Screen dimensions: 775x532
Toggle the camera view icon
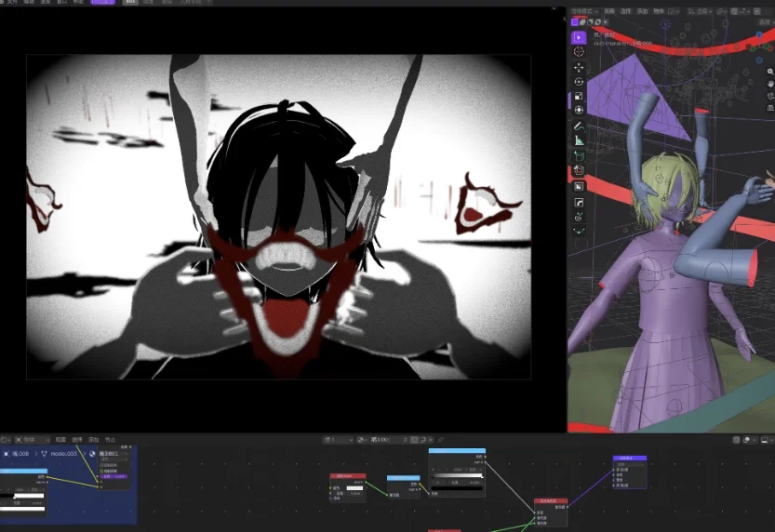click(x=770, y=96)
